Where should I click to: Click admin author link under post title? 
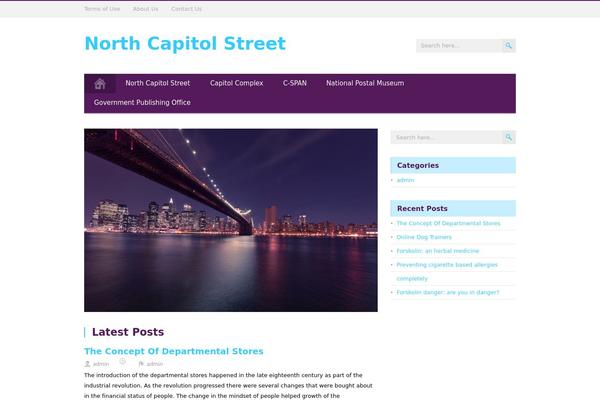(x=101, y=364)
